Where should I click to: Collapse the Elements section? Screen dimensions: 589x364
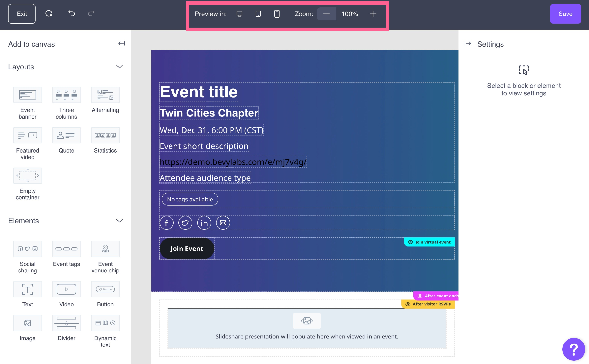[119, 221]
